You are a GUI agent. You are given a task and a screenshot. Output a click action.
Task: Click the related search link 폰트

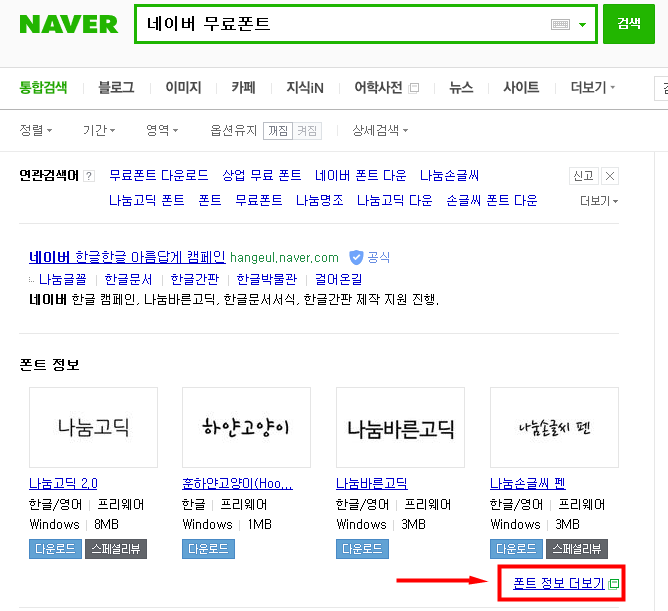click(x=210, y=200)
